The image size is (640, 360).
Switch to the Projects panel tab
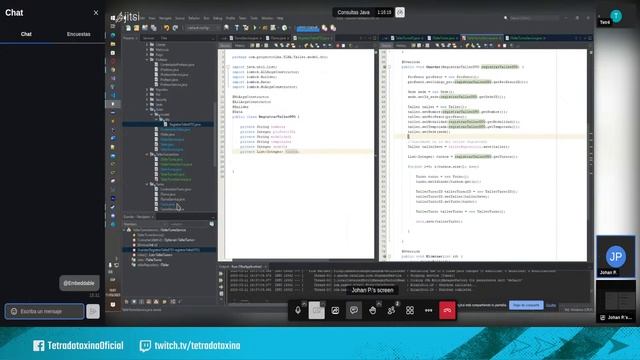click(x=129, y=38)
